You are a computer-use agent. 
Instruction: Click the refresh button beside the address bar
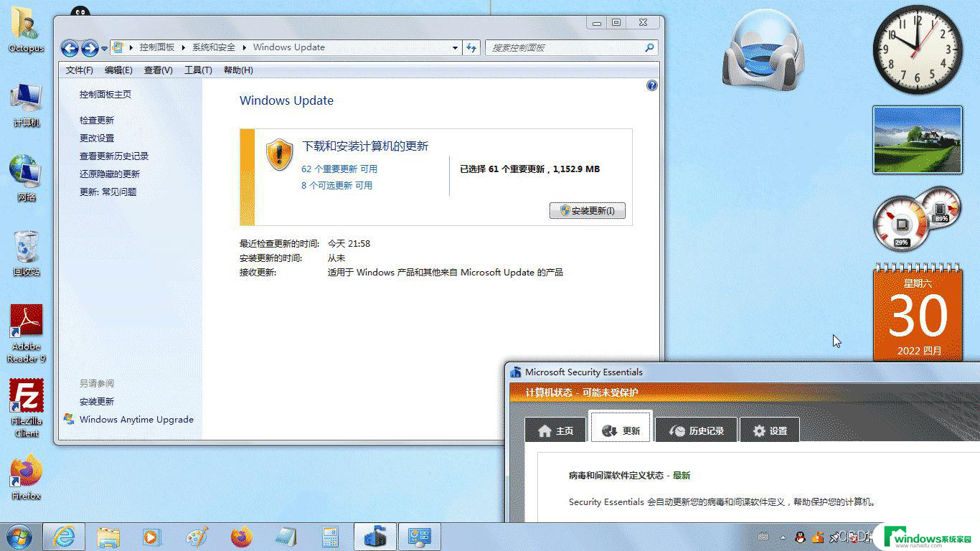coord(471,47)
